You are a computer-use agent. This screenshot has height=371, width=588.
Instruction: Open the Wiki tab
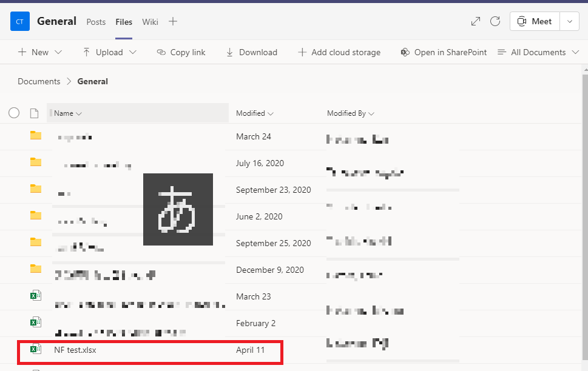pyautogui.click(x=150, y=22)
